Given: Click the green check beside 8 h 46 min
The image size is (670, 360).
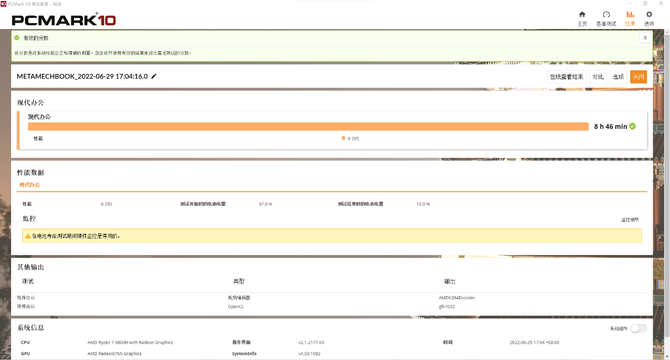Looking at the screenshot, I should (632, 126).
